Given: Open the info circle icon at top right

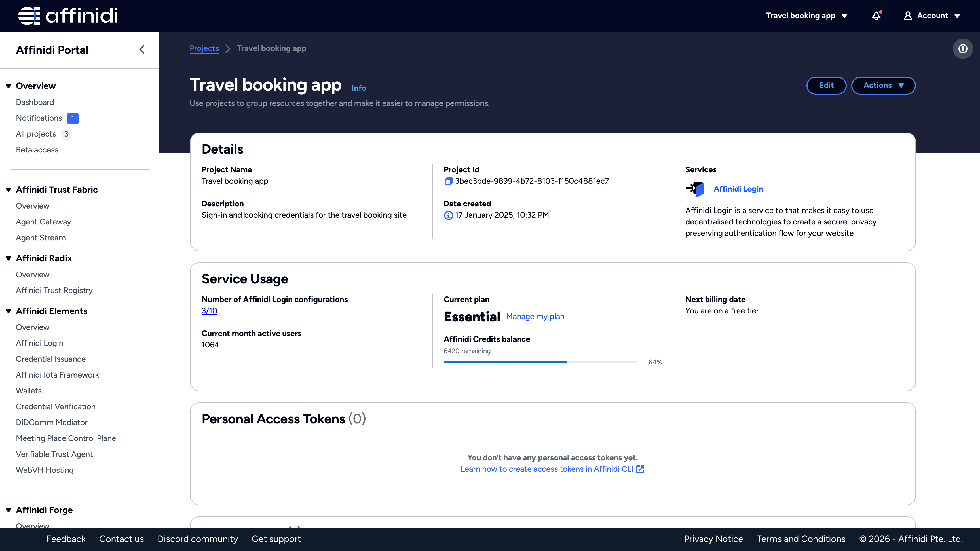Looking at the screenshot, I should [x=962, y=49].
